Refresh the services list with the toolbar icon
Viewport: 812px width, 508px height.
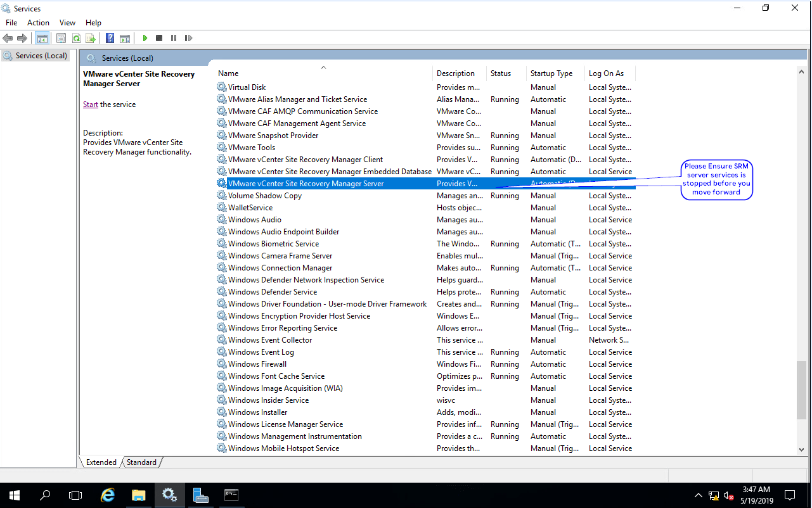[x=76, y=38]
